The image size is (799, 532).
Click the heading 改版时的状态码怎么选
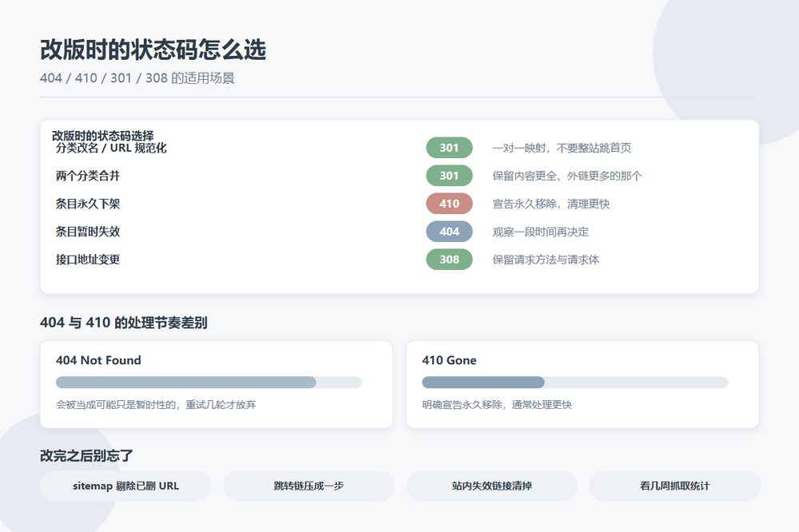[x=153, y=50]
